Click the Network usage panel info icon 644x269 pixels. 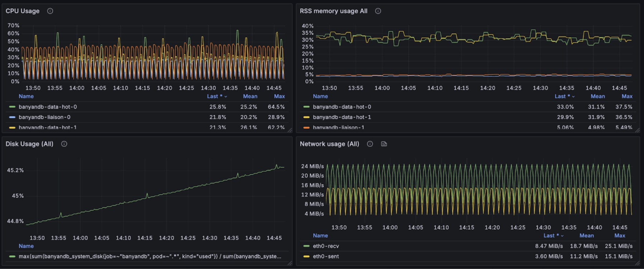[x=370, y=144]
